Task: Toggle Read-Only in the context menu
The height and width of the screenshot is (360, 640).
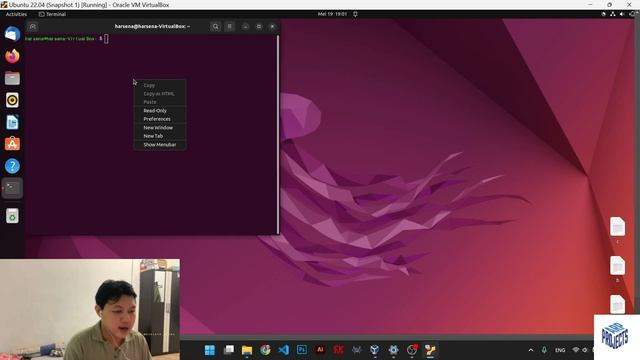Action: pos(160,111)
